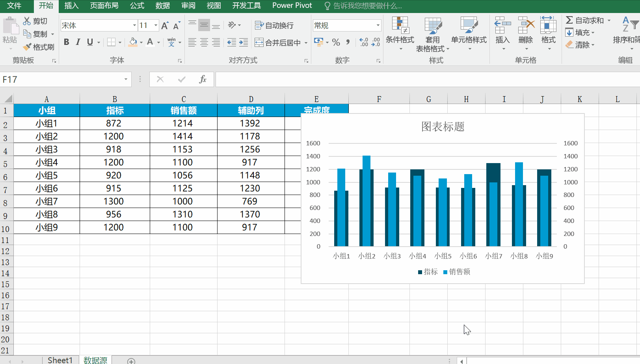The width and height of the screenshot is (640, 364).
Task: Decrease font size with small A icon
Action: (177, 26)
